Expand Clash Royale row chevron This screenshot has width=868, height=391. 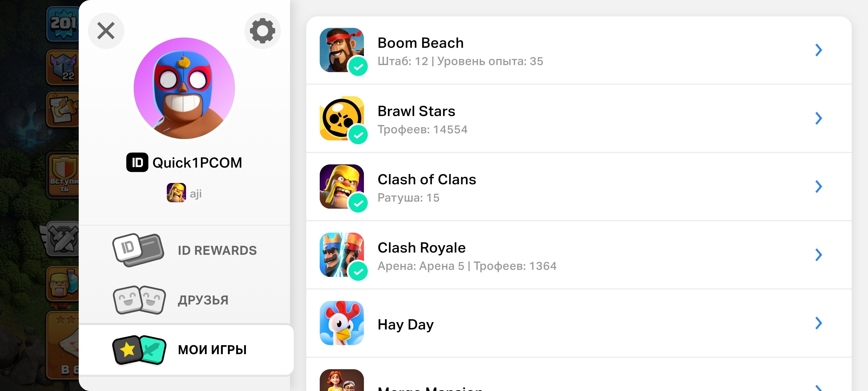coord(818,255)
